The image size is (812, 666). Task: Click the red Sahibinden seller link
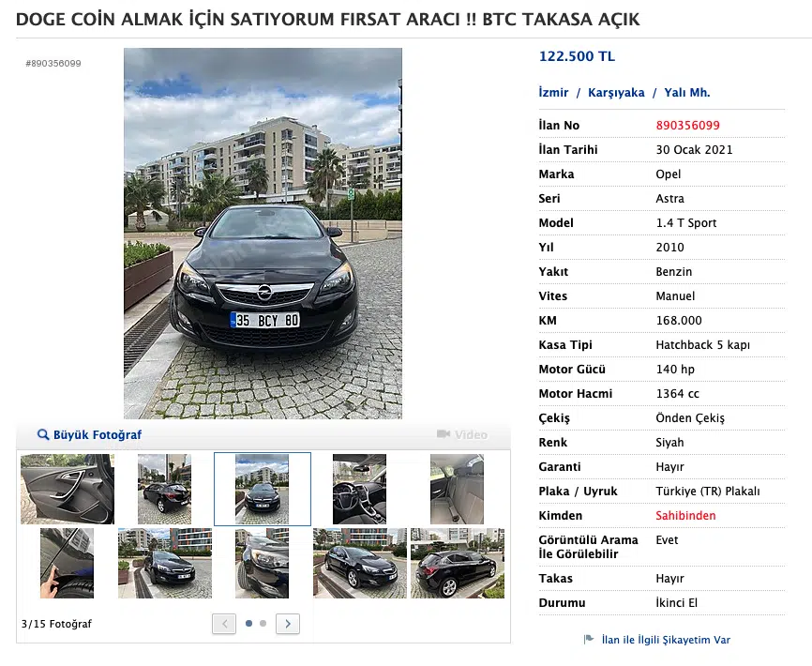pos(685,516)
